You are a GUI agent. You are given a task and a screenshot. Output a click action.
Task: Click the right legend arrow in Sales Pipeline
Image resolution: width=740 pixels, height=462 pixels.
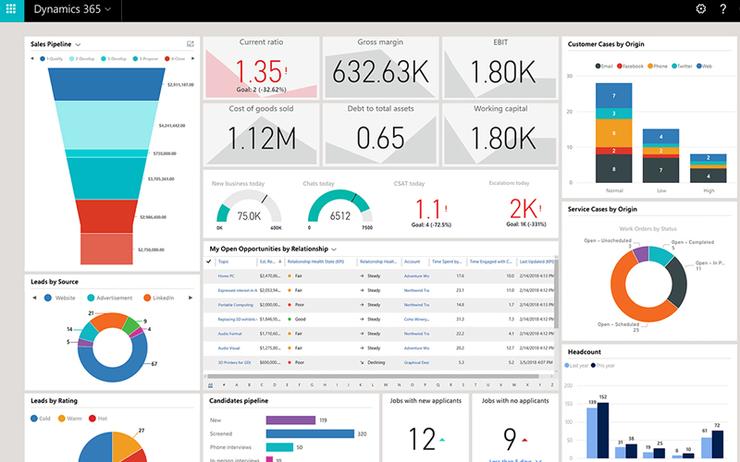point(193,58)
